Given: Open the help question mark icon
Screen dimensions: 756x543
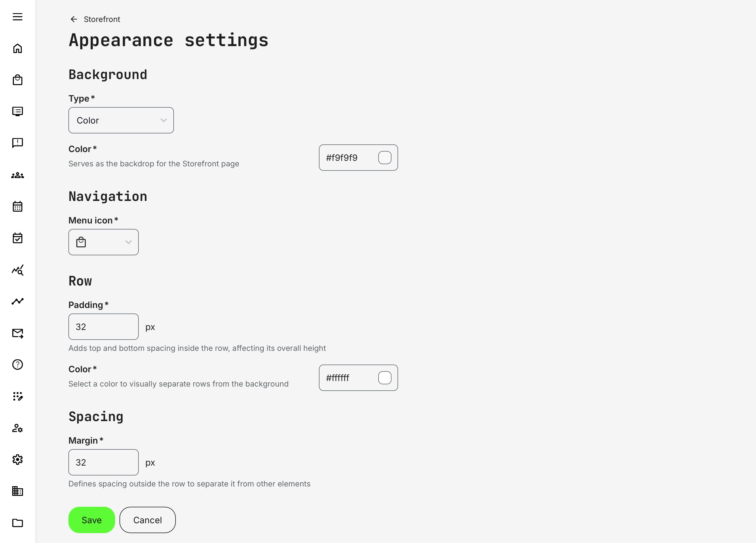Looking at the screenshot, I should [18, 365].
